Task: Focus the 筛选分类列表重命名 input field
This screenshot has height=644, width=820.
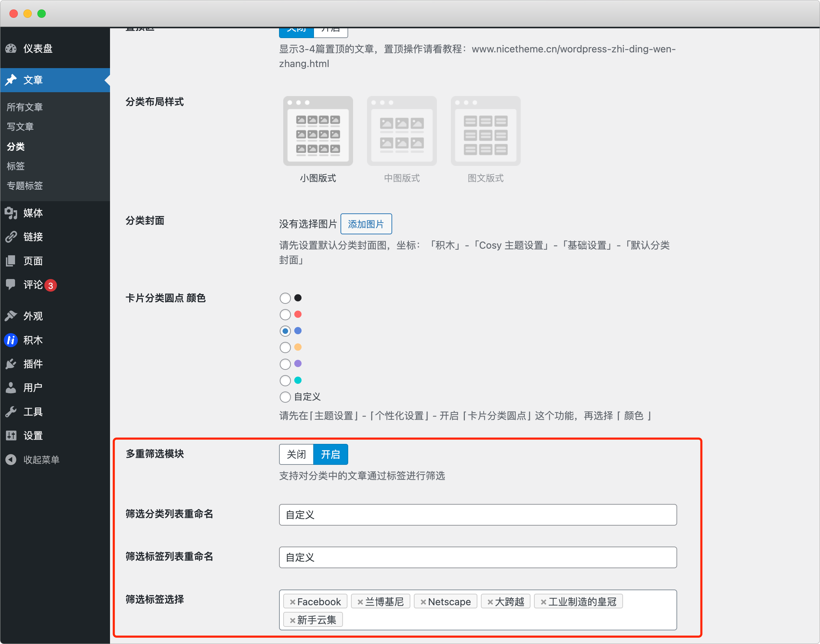Action: point(478,515)
